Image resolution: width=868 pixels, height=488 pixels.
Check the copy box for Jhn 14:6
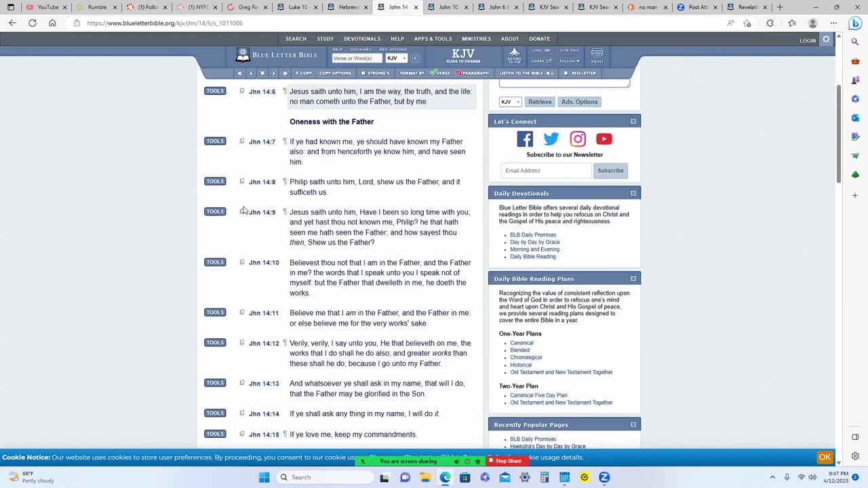(242, 91)
